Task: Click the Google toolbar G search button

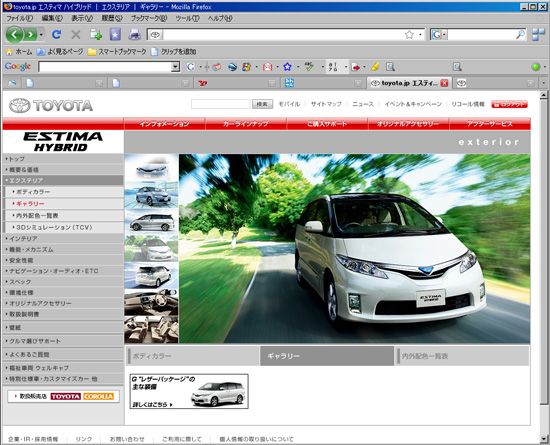Action: (x=190, y=67)
